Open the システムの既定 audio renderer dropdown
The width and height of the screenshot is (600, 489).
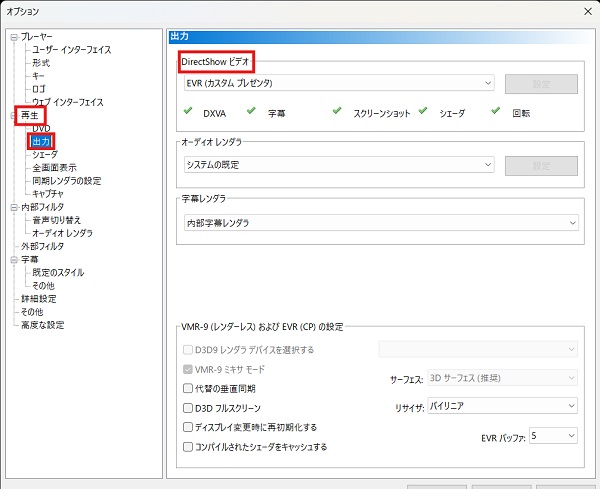(336, 164)
